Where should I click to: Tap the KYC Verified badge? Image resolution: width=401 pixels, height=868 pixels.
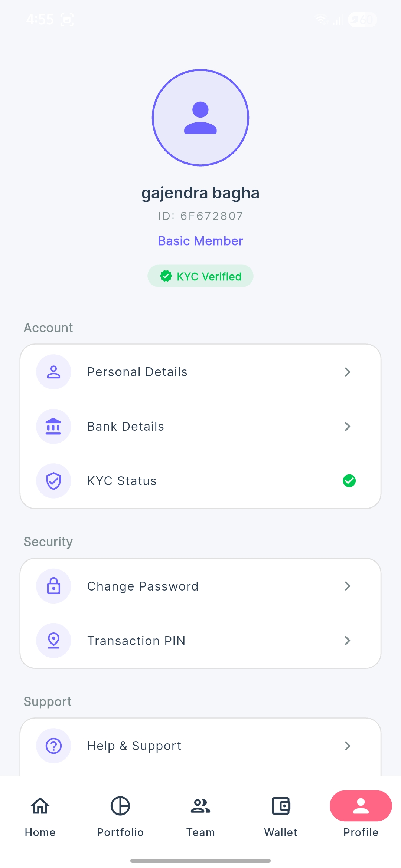pyautogui.click(x=200, y=276)
